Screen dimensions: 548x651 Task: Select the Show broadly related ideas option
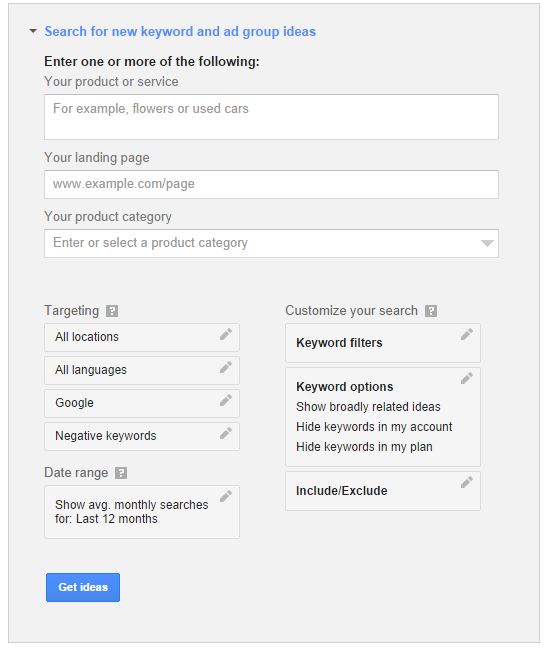pyautogui.click(x=368, y=407)
